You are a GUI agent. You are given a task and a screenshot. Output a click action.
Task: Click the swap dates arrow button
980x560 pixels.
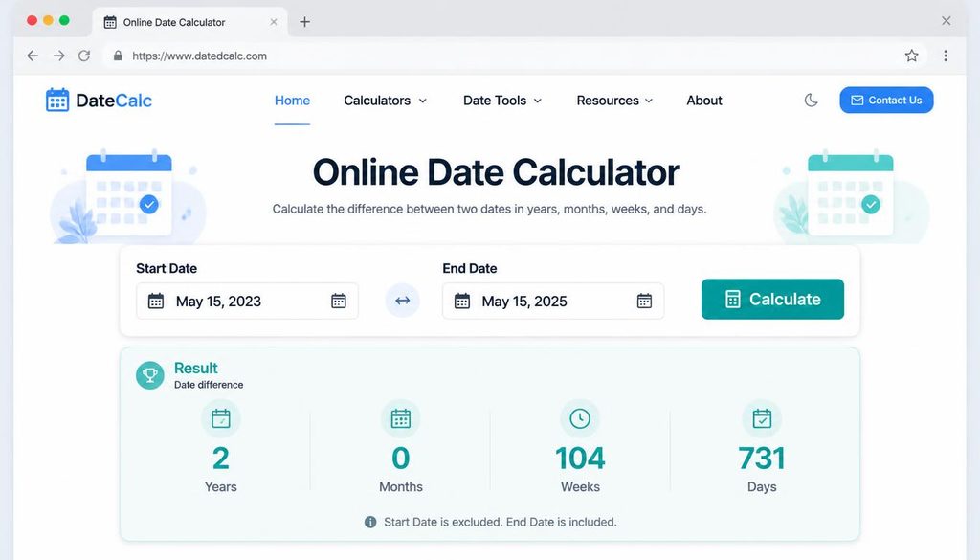pyautogui.click(x=403, y=301)
